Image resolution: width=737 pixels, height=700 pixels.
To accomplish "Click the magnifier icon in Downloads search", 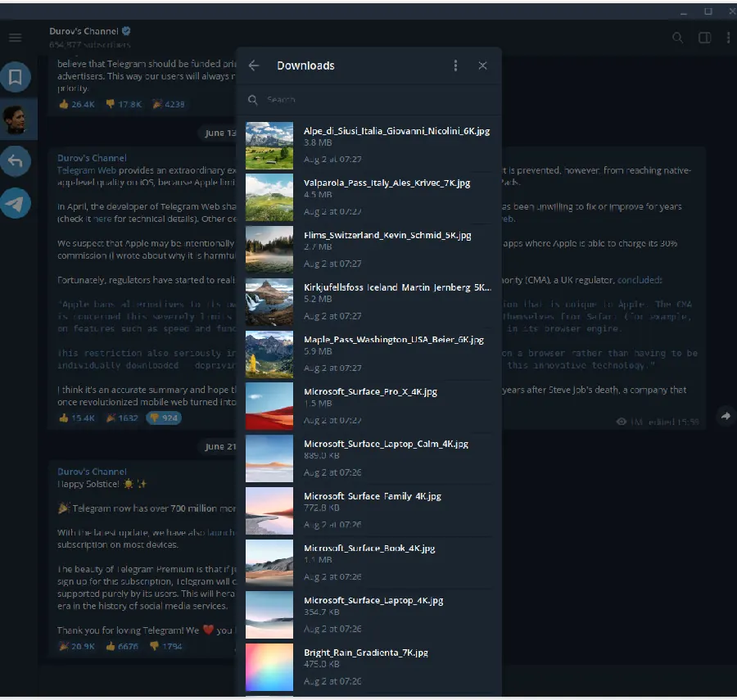I will [252, 100].
